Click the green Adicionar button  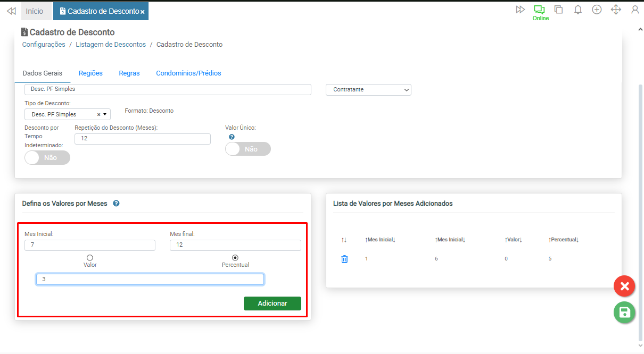(272, 304)
